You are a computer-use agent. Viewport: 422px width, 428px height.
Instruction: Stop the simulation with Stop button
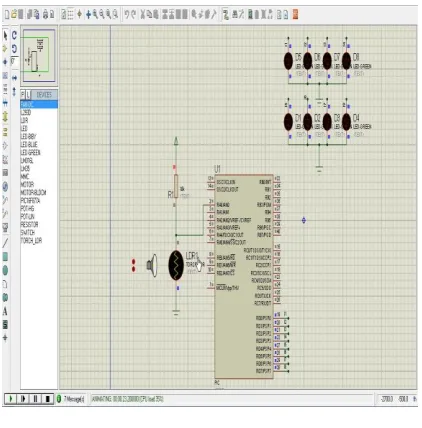click(47, 399)
